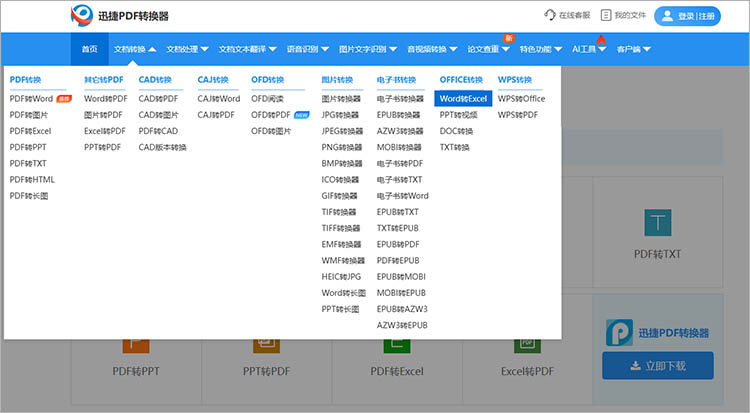Select OFD阅读 menu entry
The image size is (750, 413).
(267, 99)
